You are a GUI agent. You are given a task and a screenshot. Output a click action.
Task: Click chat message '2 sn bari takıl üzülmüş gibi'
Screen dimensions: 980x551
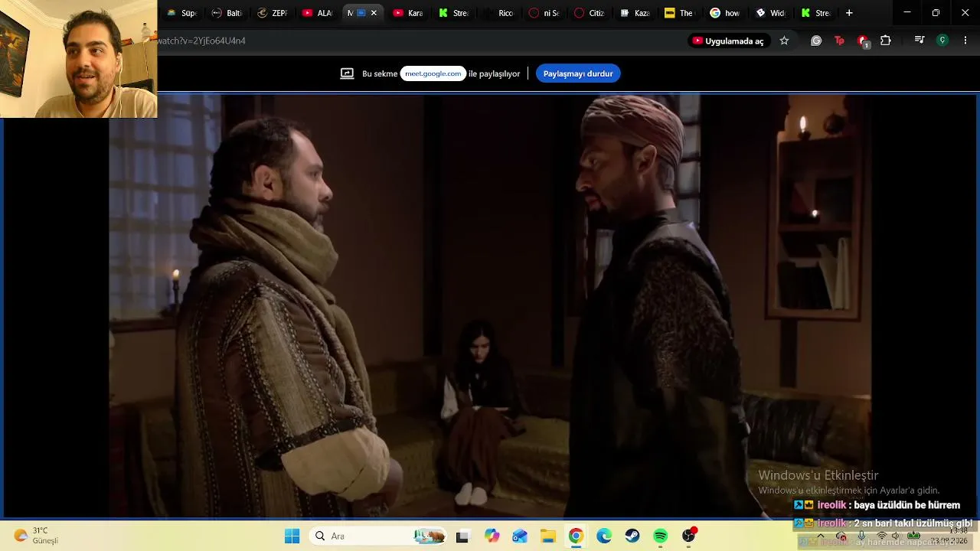[x=913, y=523]
